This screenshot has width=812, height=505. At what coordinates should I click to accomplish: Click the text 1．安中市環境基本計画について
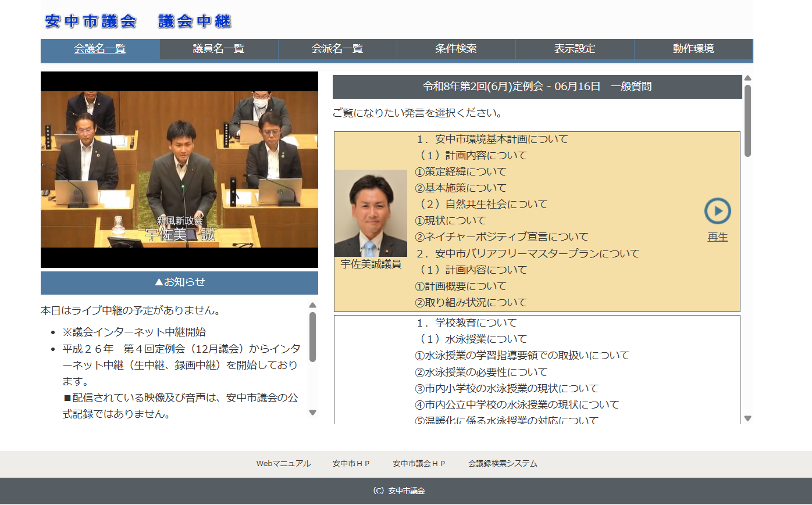tap(492, 139)
